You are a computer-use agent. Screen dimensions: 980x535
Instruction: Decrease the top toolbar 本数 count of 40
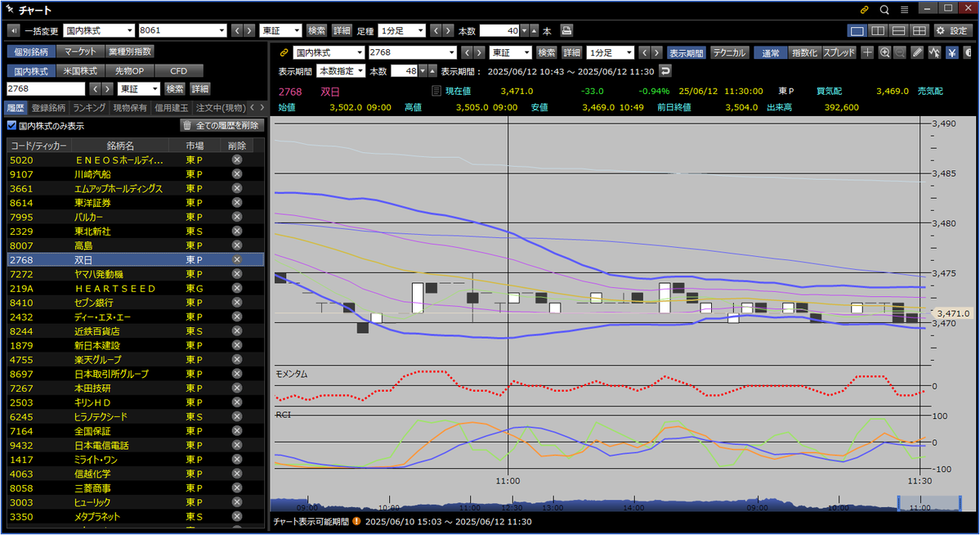pyautogui.click(x=525, y=30)
